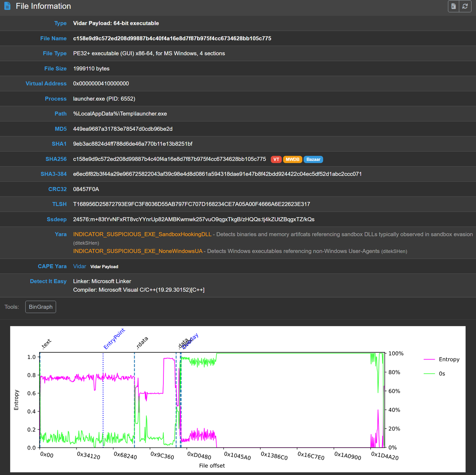
Task: Launch the BinGraph tool
Action: 40,307
